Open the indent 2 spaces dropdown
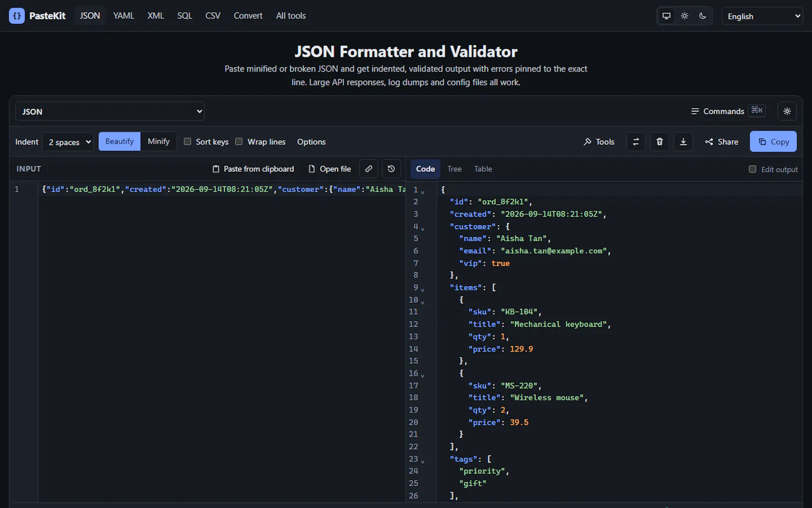 (x=67, y=142)
